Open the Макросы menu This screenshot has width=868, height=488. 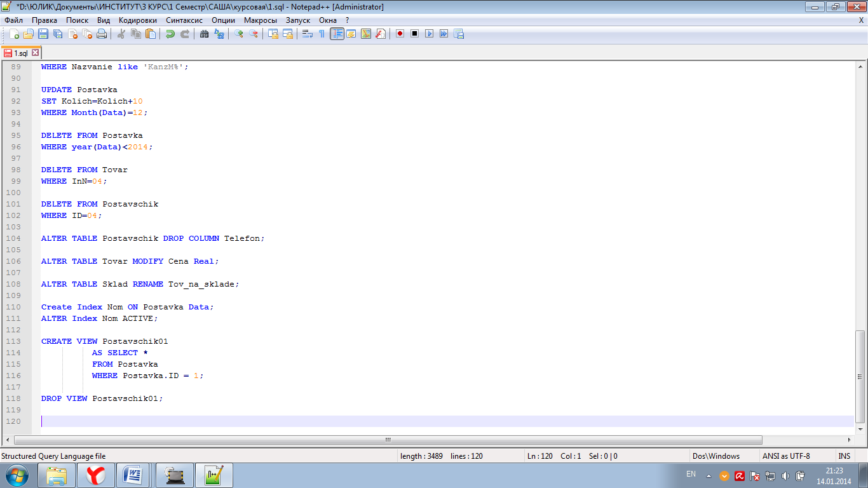coord(261,20)
